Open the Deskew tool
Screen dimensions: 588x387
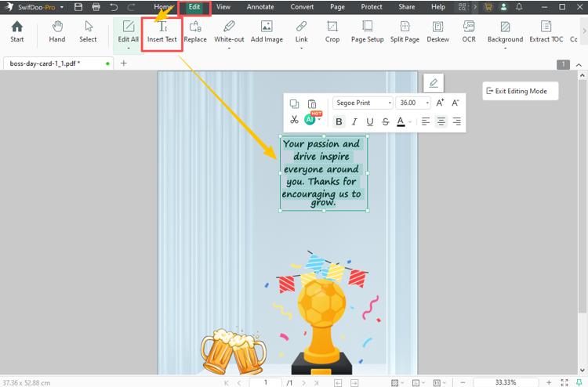(437, 31)
